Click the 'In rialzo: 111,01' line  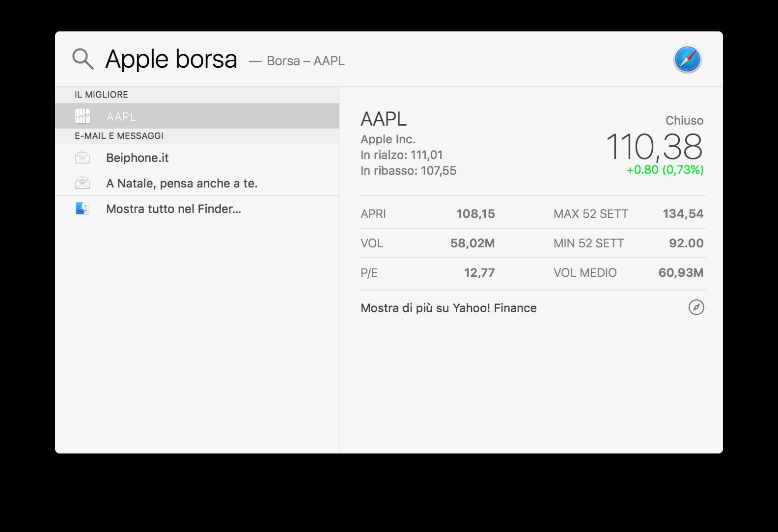pyautogui.click(x=402, y=155)
